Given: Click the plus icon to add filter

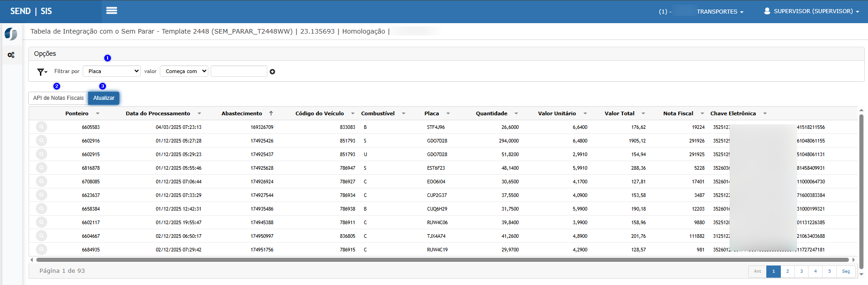Looking at the screenshot, I should click(x=272, y=72).
